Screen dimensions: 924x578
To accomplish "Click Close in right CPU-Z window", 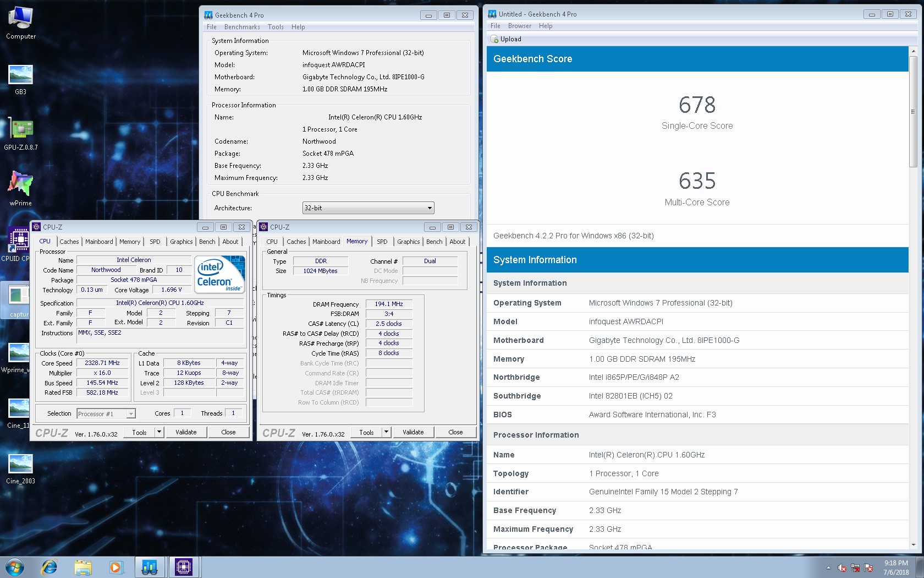I will pyautogui.click(x=455, y=432).
